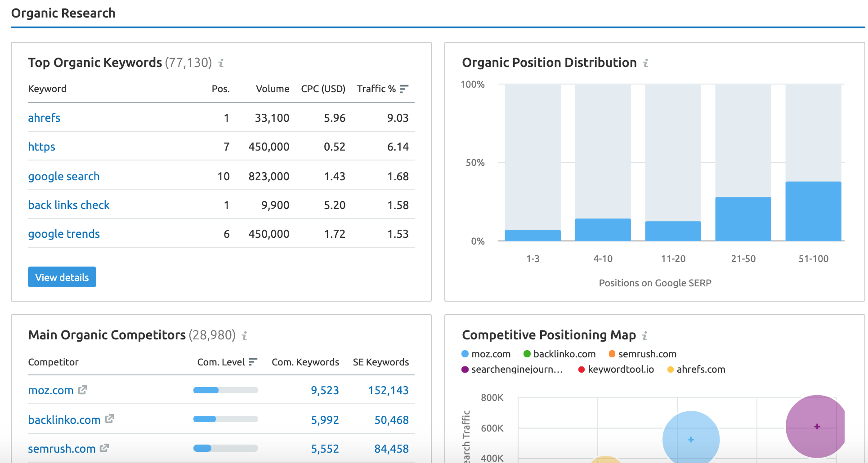Click info icon beside Top Organic Keywords
The image size is (868, 463).
tap(221, 63)
